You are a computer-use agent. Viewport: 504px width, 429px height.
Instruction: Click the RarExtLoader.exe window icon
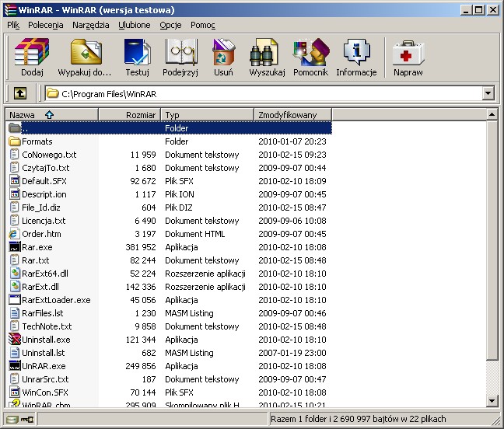[15, 299]
